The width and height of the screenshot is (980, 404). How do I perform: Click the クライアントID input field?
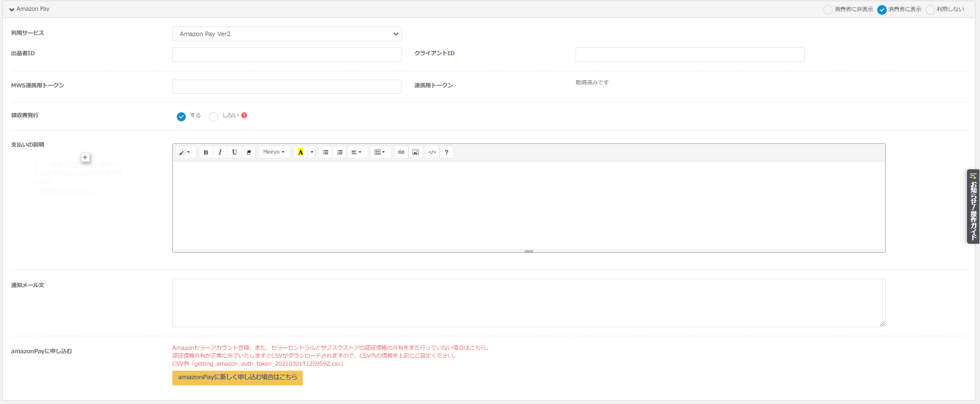(690, 55)
